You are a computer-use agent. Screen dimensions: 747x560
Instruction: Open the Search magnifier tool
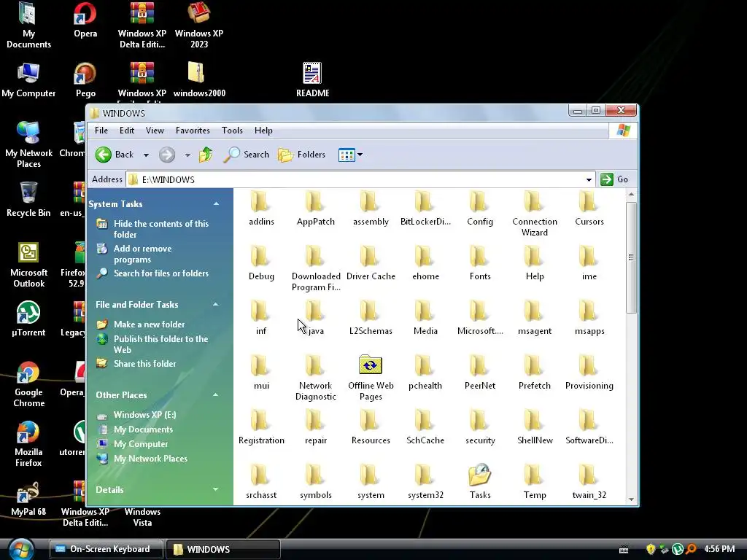pyautogui.click(x=247, y=155)
